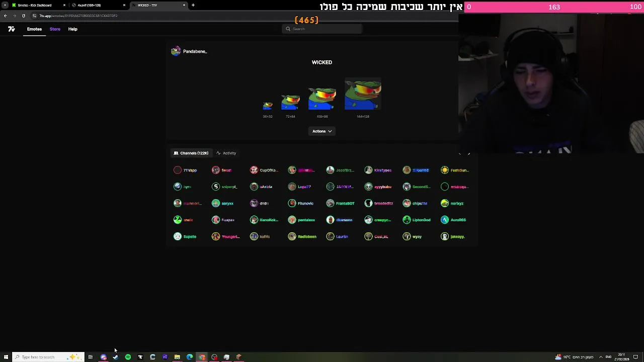The height and width of the screenshot is (362, 644).
Task: Select the 72x64 WICKED emote preview
Action: [290, 102]
